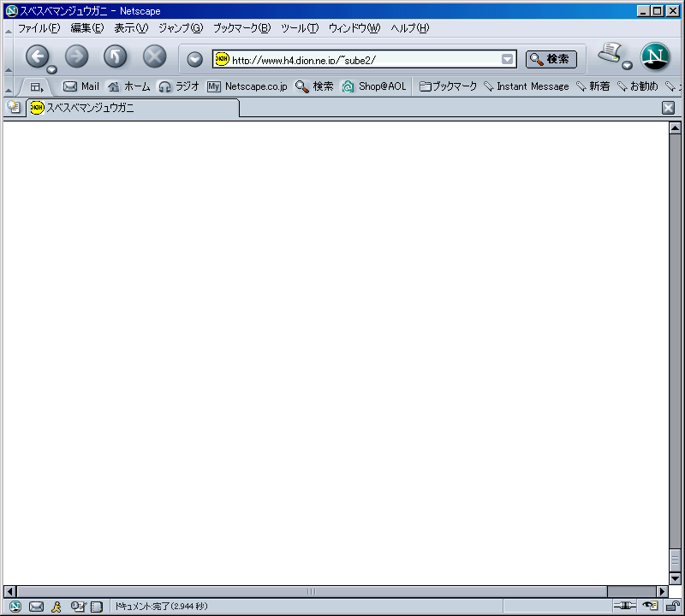Click the cookie/privacy eye status icon
This screenshot has width=685, height=616.
[650, 606]
